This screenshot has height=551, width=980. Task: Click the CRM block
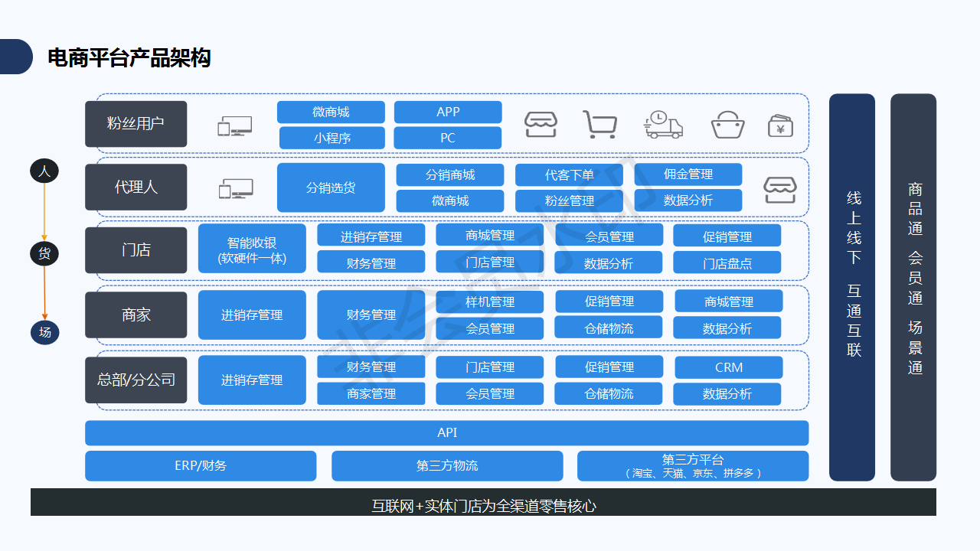click(728, 367)
